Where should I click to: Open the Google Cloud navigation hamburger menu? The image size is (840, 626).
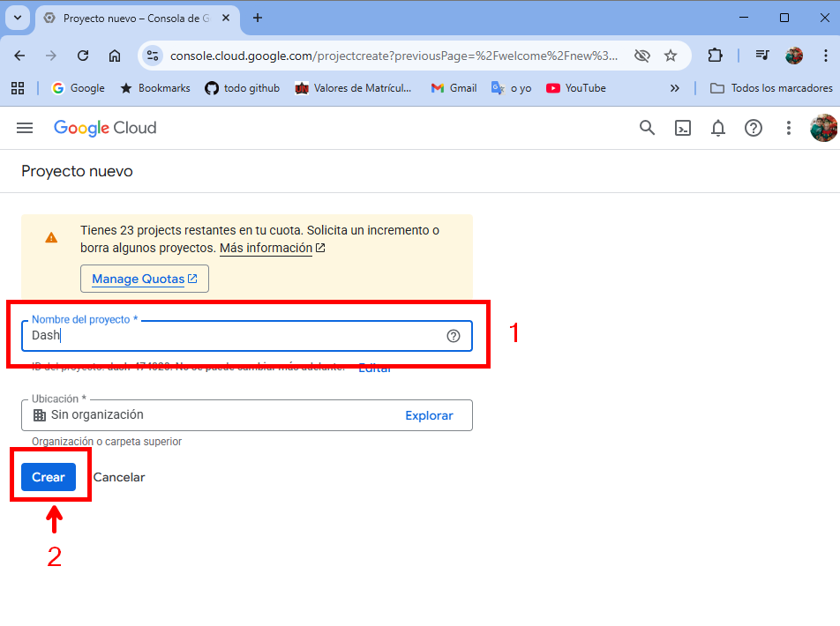[x=25, y=128]
